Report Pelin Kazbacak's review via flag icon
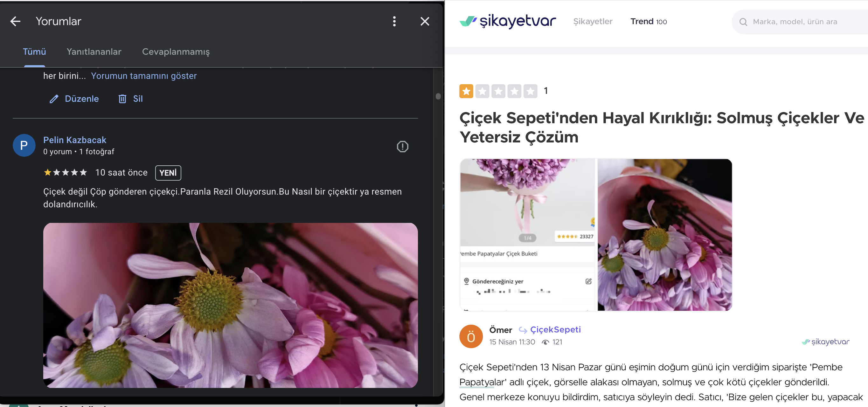The image size is (868, 407). pyautogui.click(x=402, y=146)
